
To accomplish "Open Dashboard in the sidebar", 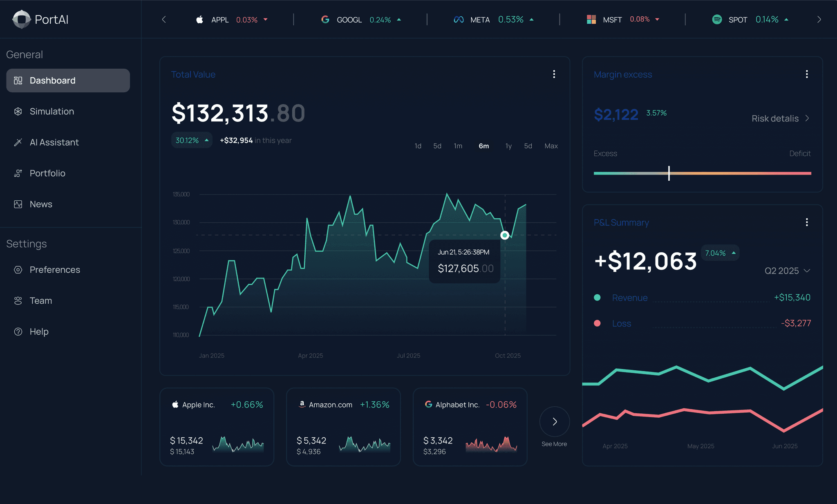I will pyautogui.click(x=68, y=81).
